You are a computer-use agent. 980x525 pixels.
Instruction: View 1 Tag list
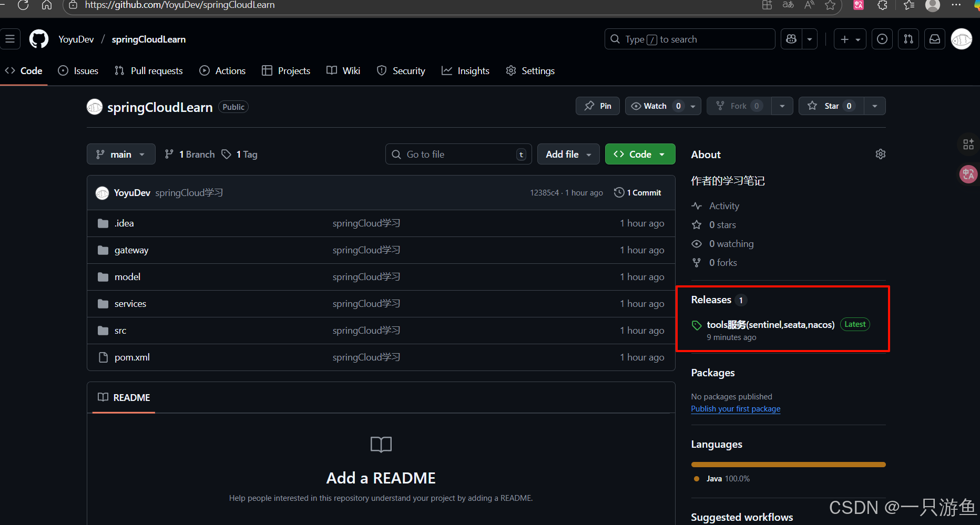240,154
